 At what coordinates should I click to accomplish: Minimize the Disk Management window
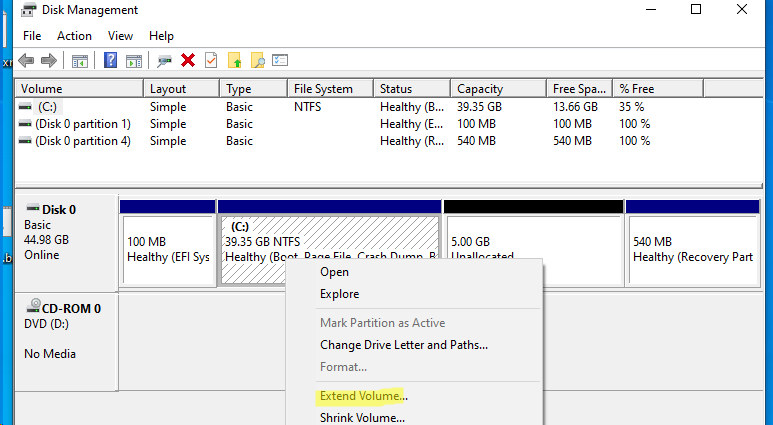coord(651,9)
